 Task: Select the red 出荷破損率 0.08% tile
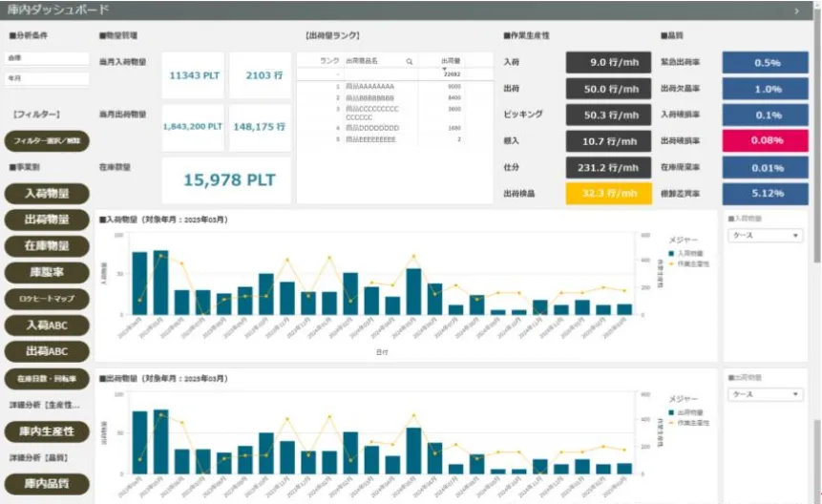pos(765,141)
